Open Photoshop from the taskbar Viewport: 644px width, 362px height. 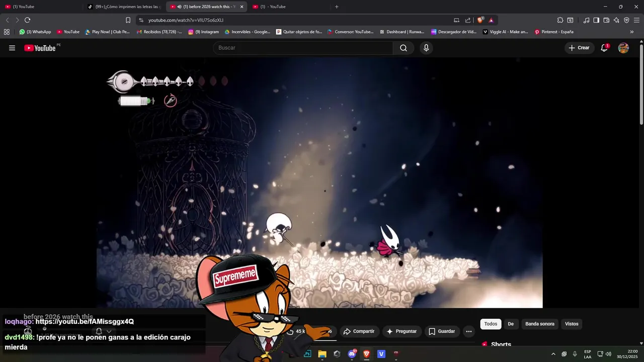point(307,354)
